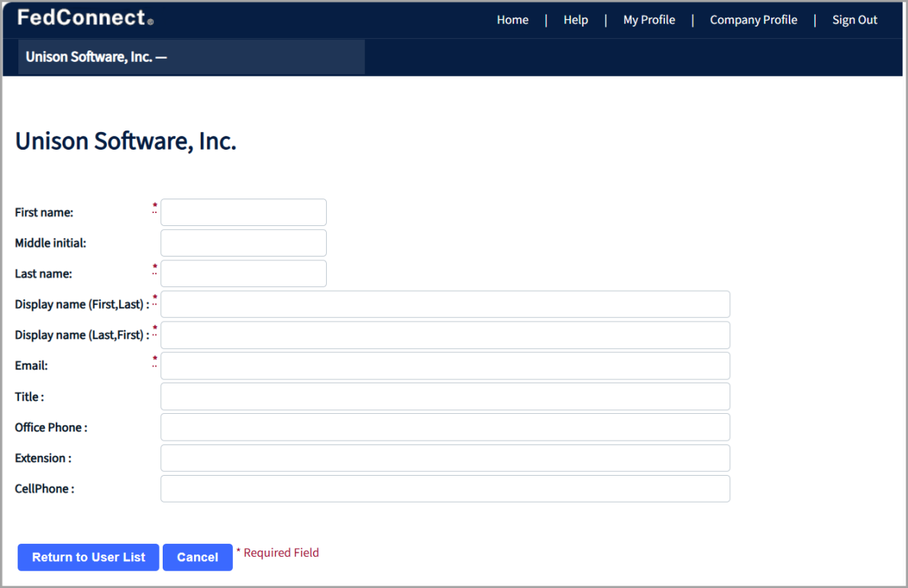Click into the Title field
This screenshot has width=908, height=588.
[444, 396]
